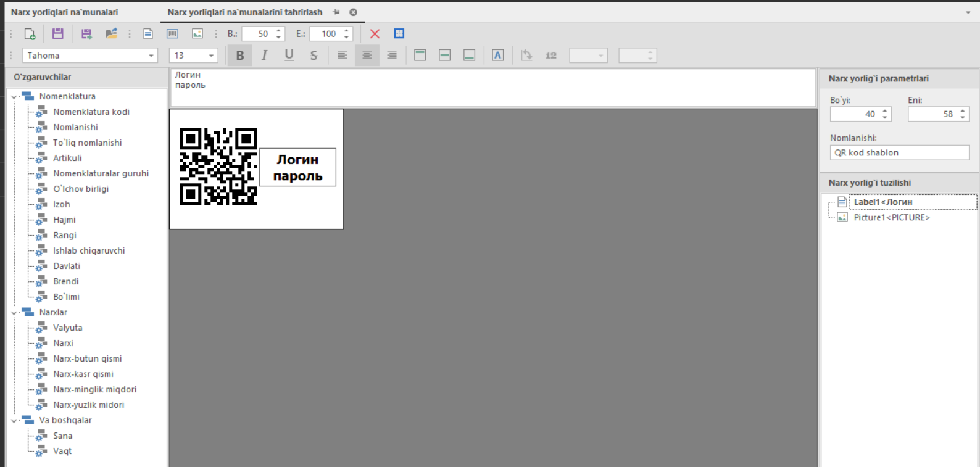Screen dimensions: 980x467
Task: Decrease the Eni value stepper
Action: [x=963, y=118]
